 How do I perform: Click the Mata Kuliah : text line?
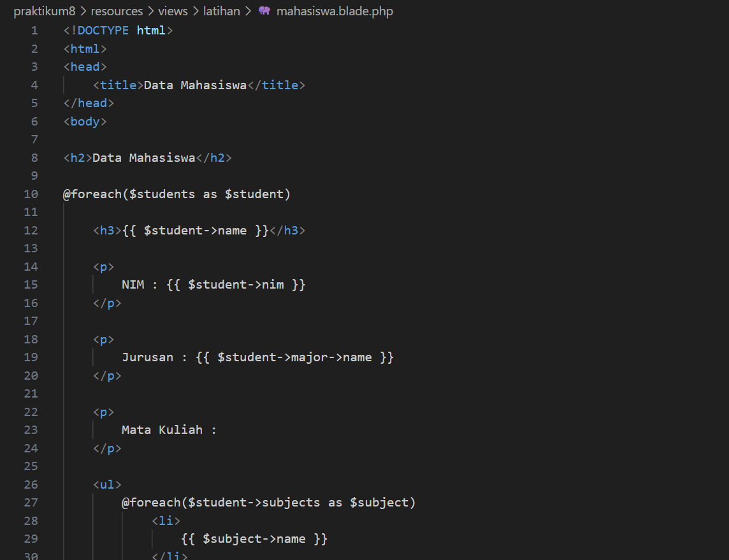pyautogui.click(x=170, y=429)
